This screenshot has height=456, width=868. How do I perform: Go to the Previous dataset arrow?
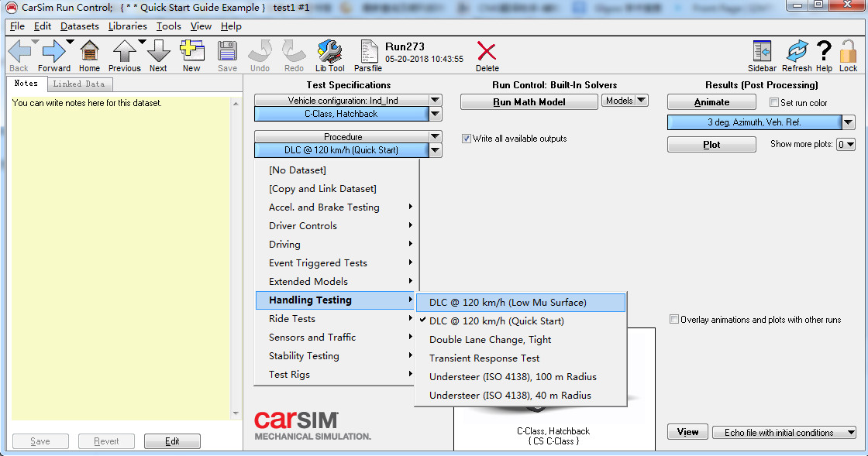tap(125, 52)
